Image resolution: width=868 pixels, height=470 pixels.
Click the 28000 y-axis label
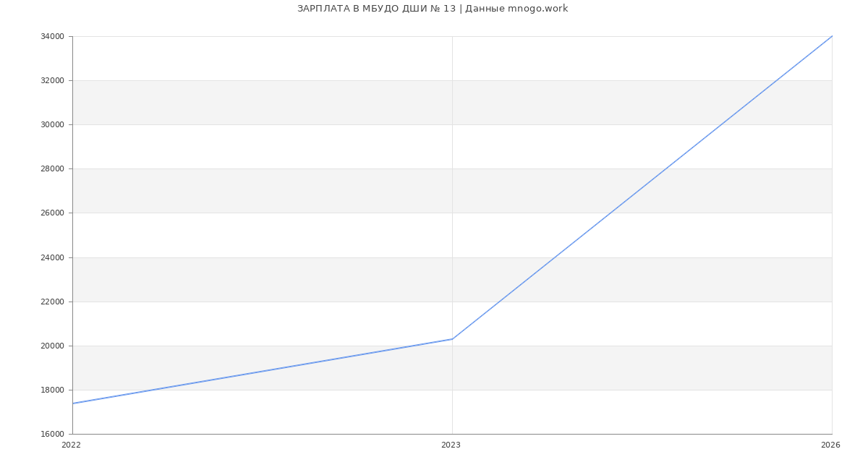(x=52, y=169)
